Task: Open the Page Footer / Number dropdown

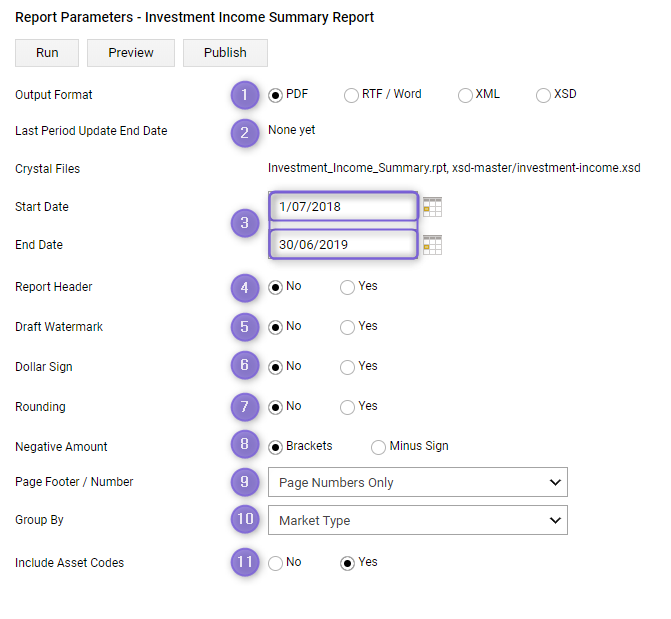Action: coord(418,482)
